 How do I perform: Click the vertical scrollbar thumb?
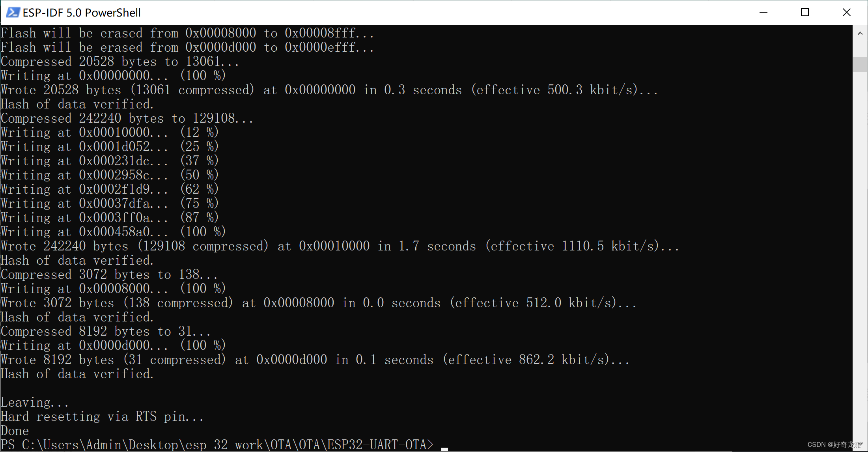[x=860, y=64]
